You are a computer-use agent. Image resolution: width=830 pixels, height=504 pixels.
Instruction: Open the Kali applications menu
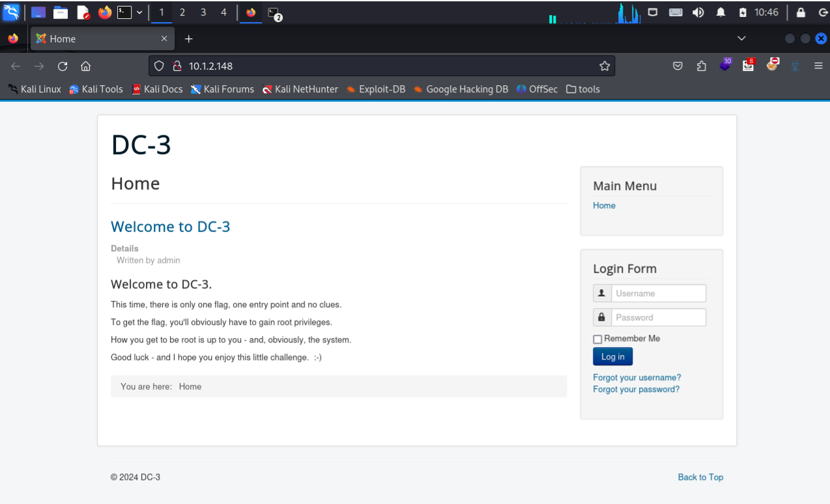click(x=11, y=12)
